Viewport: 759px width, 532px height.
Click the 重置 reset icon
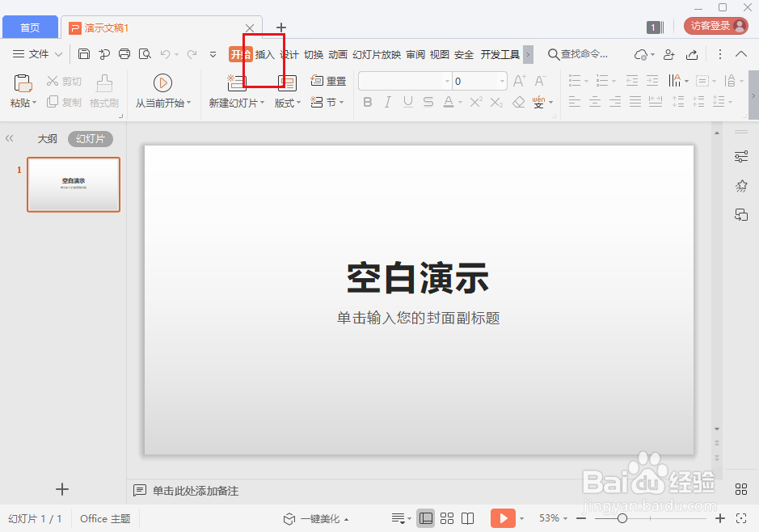pos(328,80)
